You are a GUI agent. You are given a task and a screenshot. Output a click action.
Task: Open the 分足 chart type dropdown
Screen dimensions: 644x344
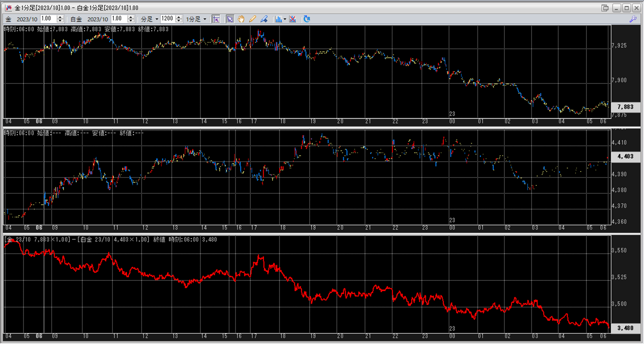point(157,19)
